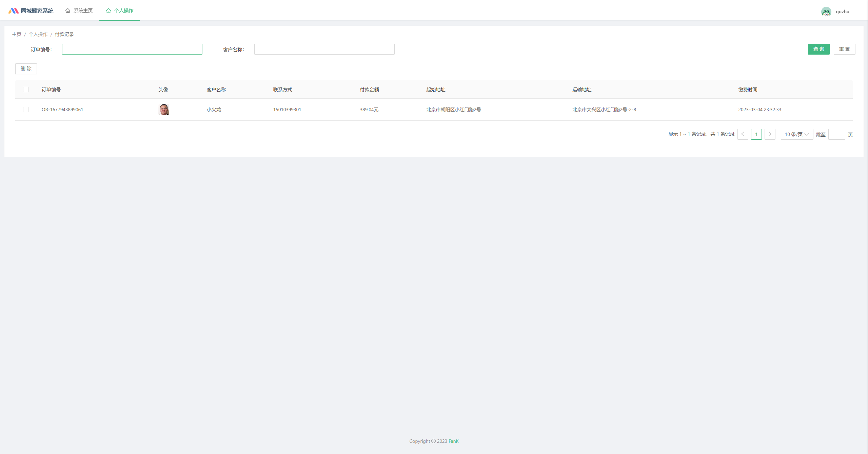Viewport: 868px width, 454px height.
Task: Click the 客户名称 search field
Action: pos(324,49)
